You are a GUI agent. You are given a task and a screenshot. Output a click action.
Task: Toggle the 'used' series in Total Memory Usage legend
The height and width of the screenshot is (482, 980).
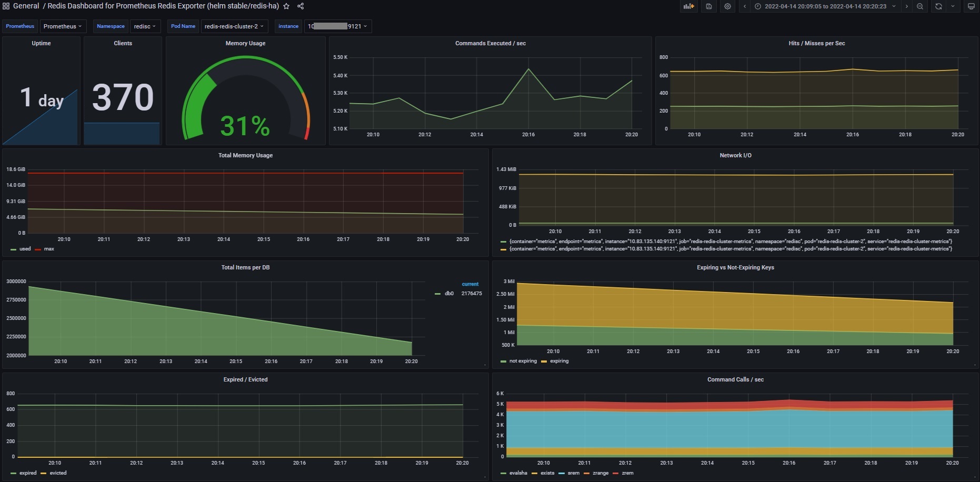click(25, 249)
